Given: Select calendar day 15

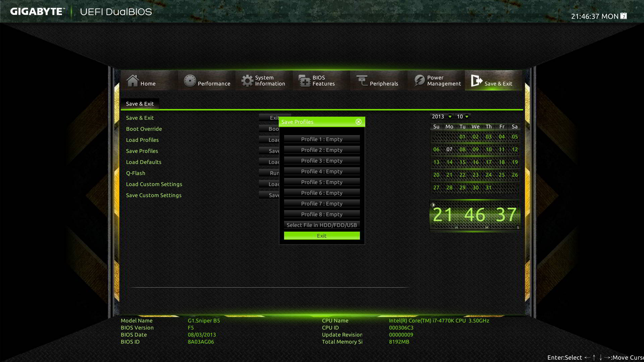Looking at the screenshot, I should click(x=463, y=162).
